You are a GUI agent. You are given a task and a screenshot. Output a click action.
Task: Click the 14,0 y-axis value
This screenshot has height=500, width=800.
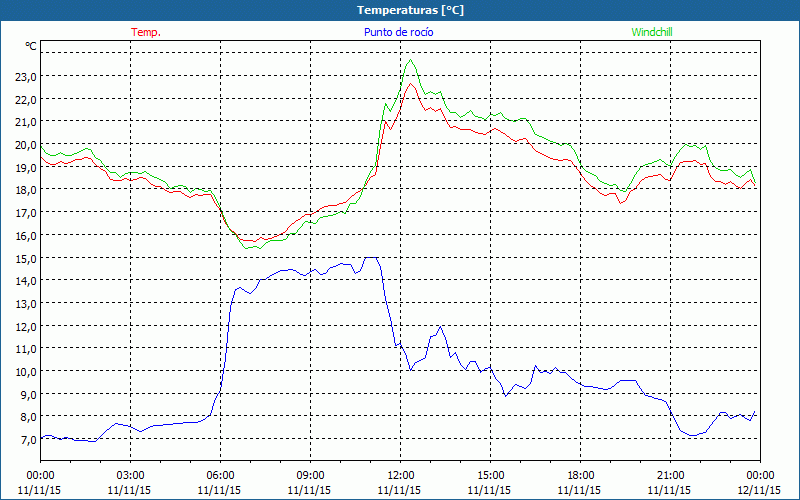26,281
